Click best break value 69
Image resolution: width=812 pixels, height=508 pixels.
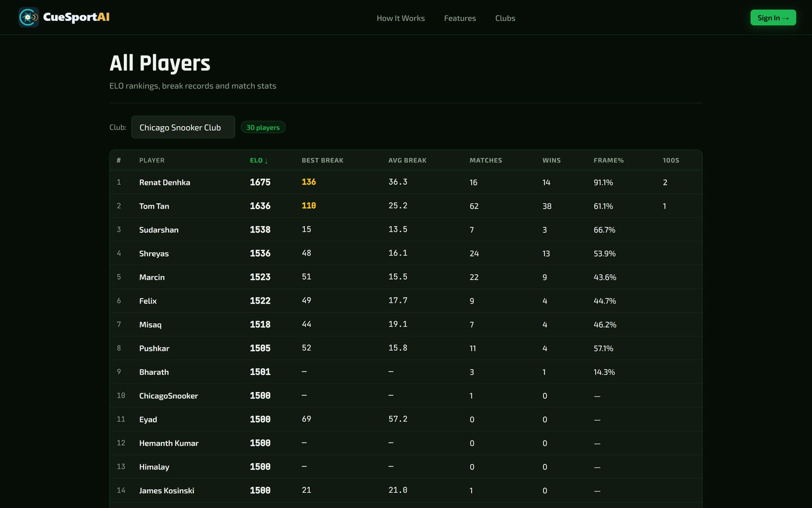[x=306, y=419]
